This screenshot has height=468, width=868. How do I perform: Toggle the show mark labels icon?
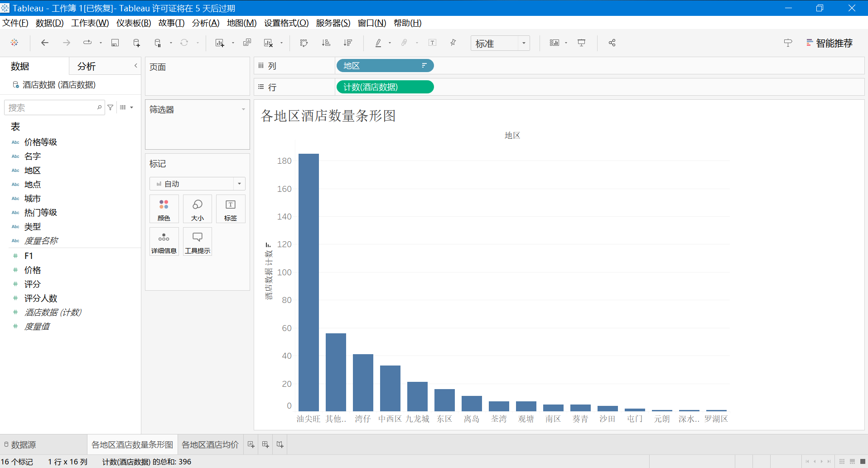tap(433, 43)
